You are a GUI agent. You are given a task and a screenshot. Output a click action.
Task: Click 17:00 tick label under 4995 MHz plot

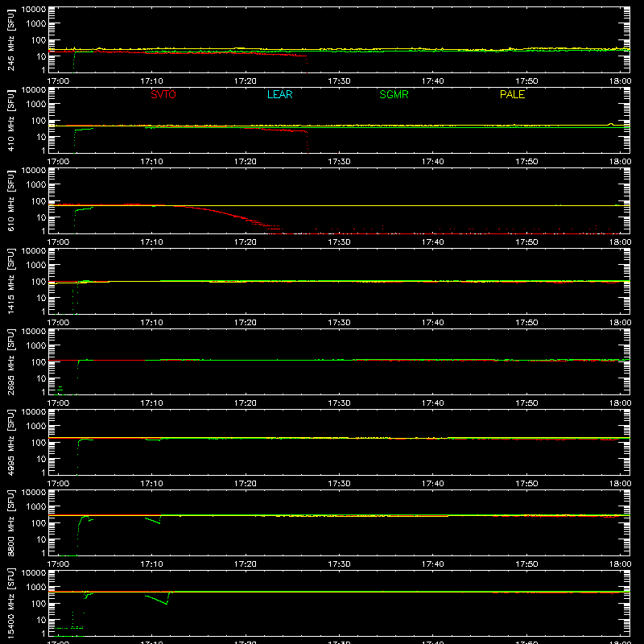coord(58,484)
